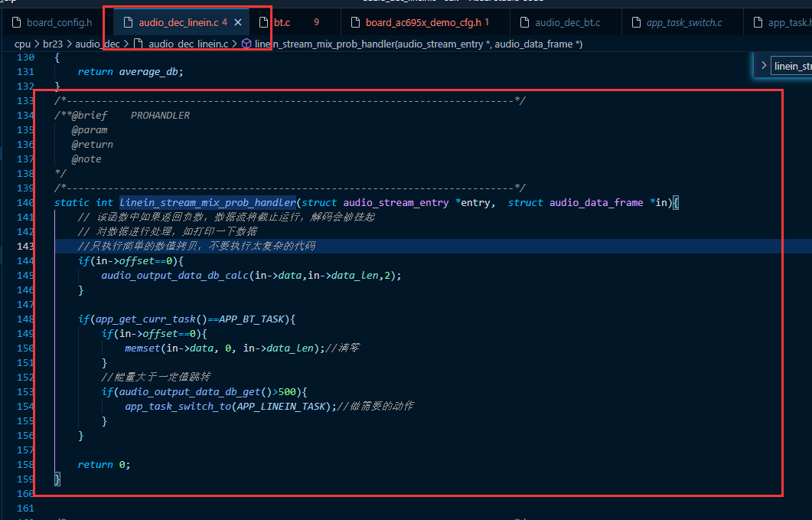Click the app_task_switch_to function call
Viewport: 812px width, 520px height.
click(178, 406)
